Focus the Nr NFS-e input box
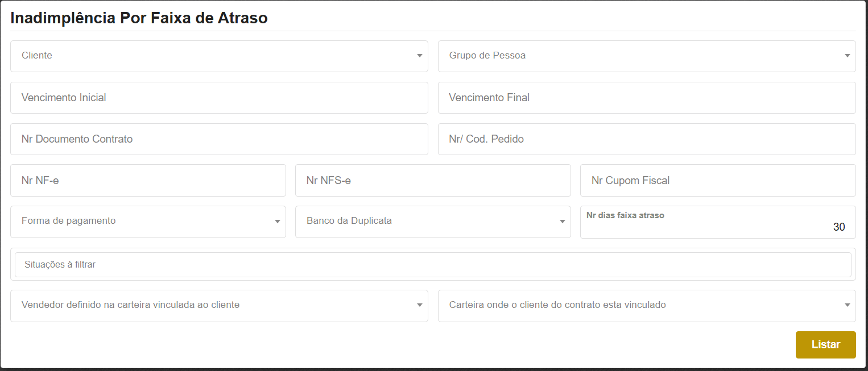The width and height of the screenshot is (868, 371). 432,181
